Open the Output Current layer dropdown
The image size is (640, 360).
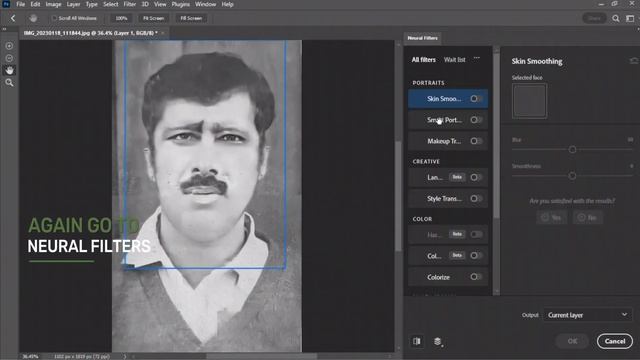point(587,315)
